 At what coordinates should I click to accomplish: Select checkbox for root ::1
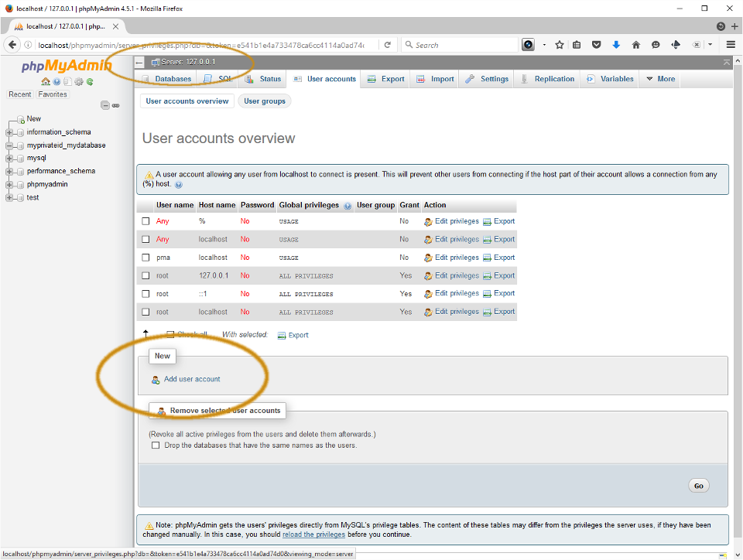(x=146, y=294)
